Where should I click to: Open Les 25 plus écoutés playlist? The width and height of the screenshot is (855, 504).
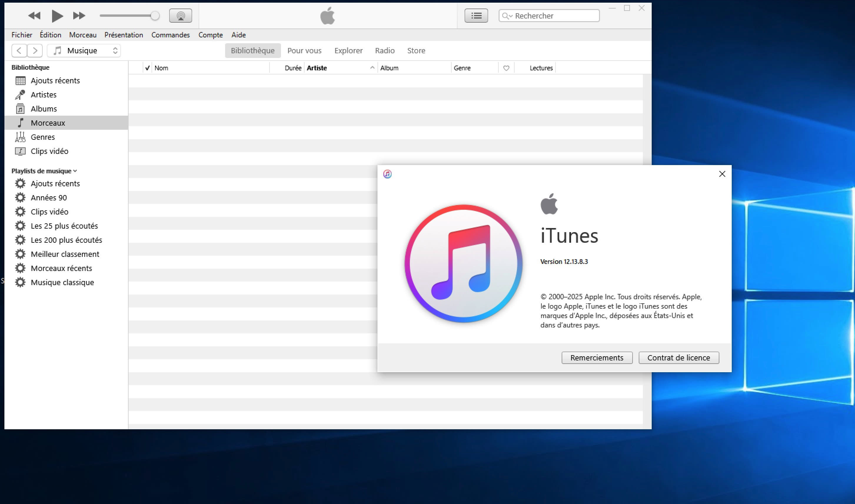[66, 226]
